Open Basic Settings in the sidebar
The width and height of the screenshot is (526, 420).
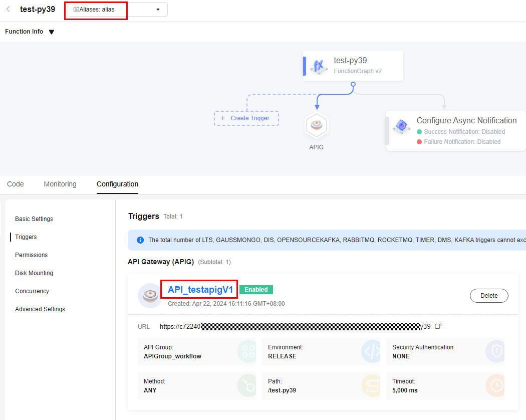click(x=34, y=219)
